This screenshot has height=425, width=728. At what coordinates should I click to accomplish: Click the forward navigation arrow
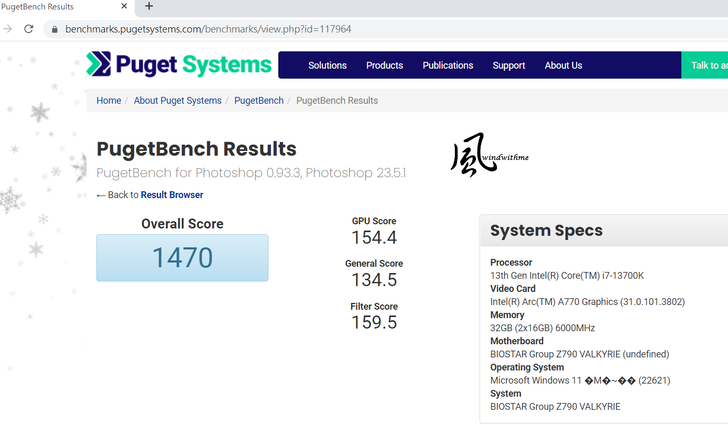pos(8,29)
